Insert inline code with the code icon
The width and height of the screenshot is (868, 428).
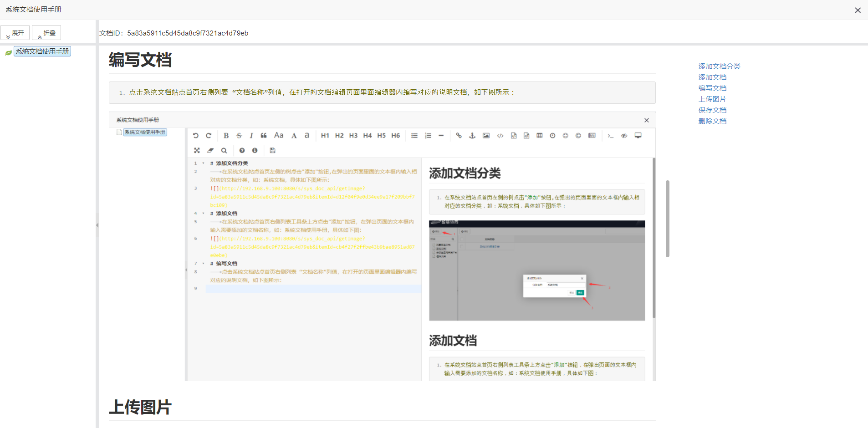500,136
